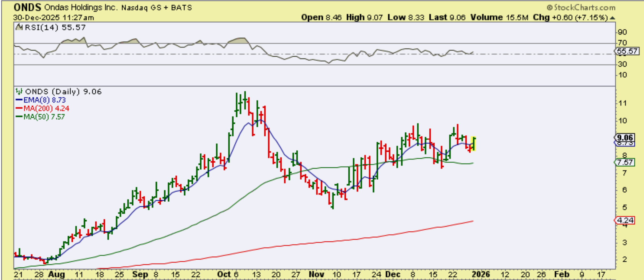Viewport: 644px width, 280px height.
Task: Click the 2026 year label on date axis
Action: click(481, 274)
